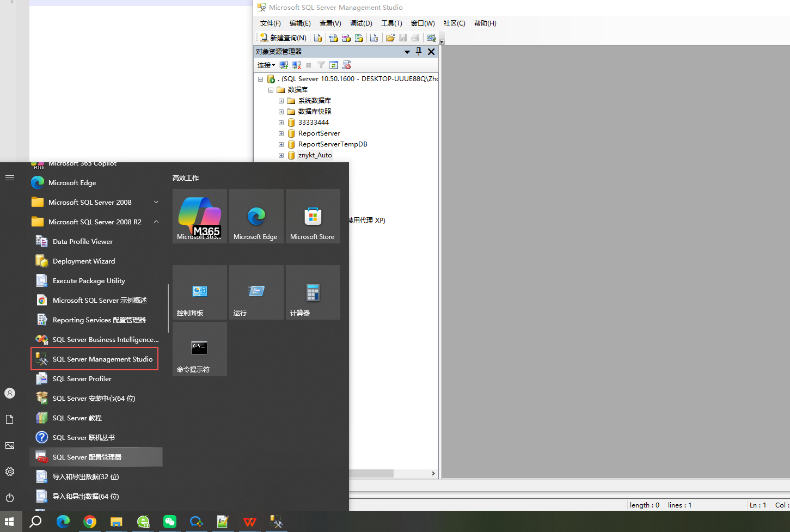Pin the Object Explorer panel
This screenshot has height=532, width=790.
point(419,51)
